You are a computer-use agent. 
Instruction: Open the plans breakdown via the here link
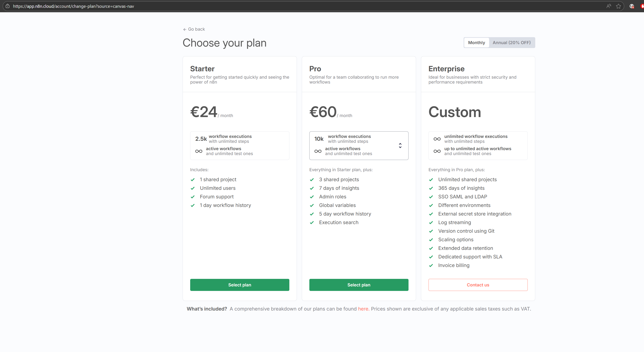[363, 309]
